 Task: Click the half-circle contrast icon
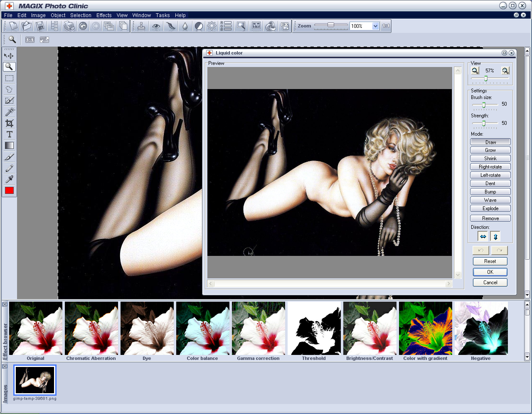[199, 26]
